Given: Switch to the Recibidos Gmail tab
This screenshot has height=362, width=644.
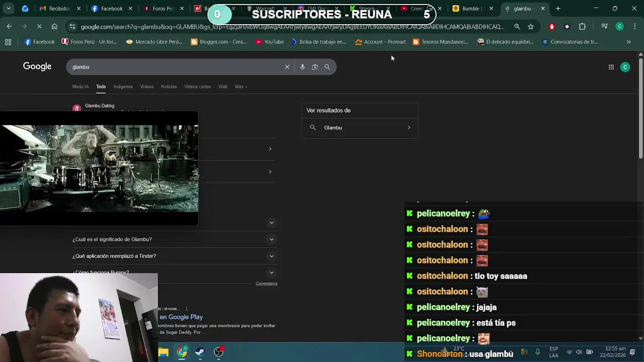Looking at the screenshot, I should tap(59, 9).
